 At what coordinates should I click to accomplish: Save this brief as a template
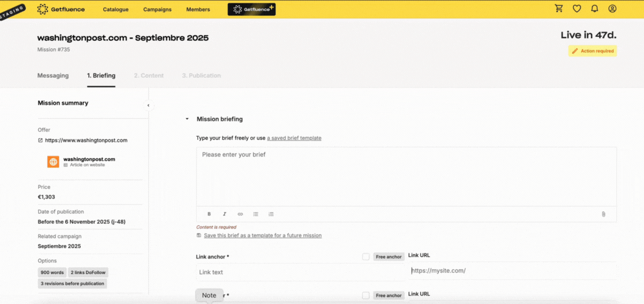pyautogui.click(x=262, y=235)
